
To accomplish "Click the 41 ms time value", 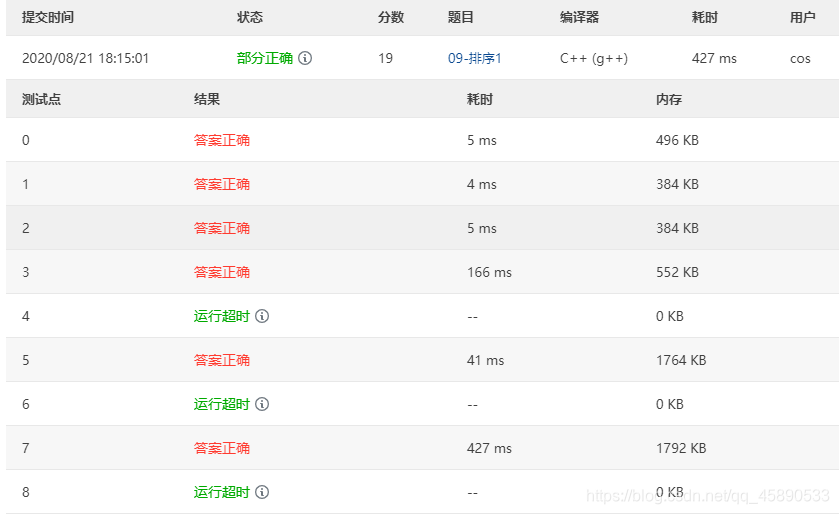I will [x=485, y=360].
